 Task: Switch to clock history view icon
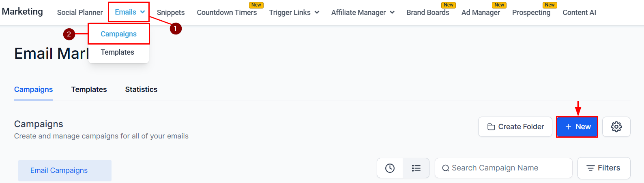390,168
